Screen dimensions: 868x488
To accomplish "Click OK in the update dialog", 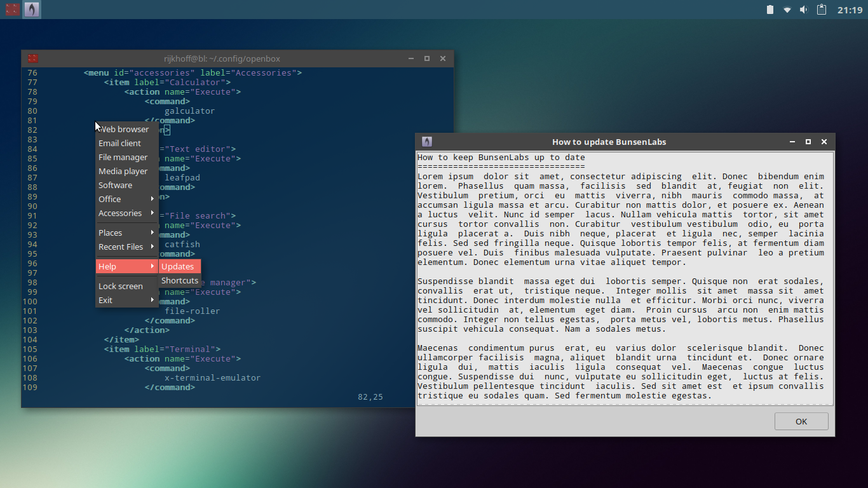I will (x=801, y=421).
